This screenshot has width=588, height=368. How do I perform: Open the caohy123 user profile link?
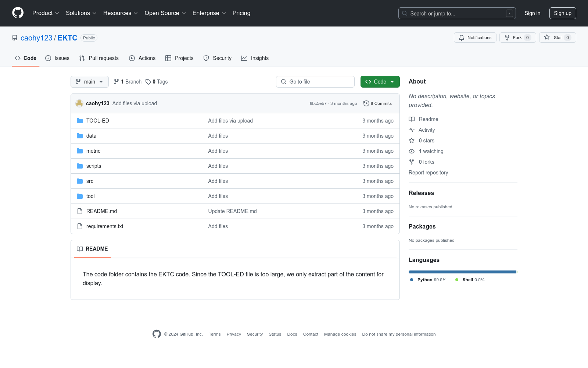coord(36,38)
